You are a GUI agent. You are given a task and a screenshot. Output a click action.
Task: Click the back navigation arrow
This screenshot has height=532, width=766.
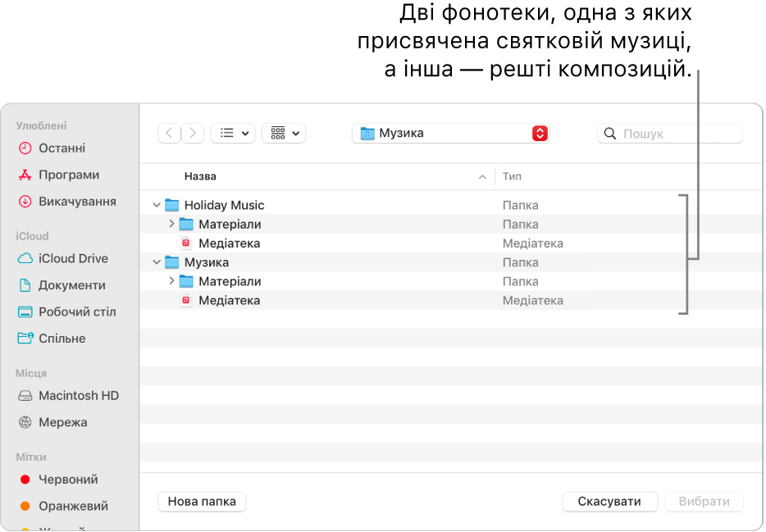[x=168, y=133]
